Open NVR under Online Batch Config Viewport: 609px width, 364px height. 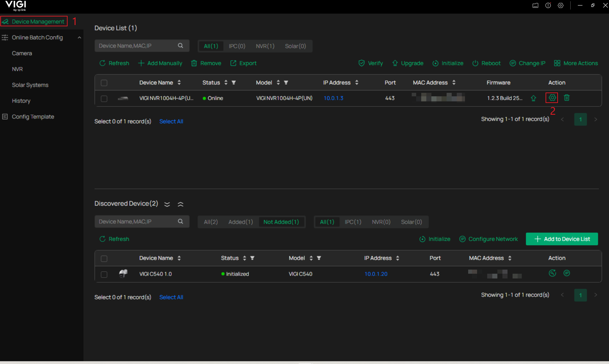point(17,69)
